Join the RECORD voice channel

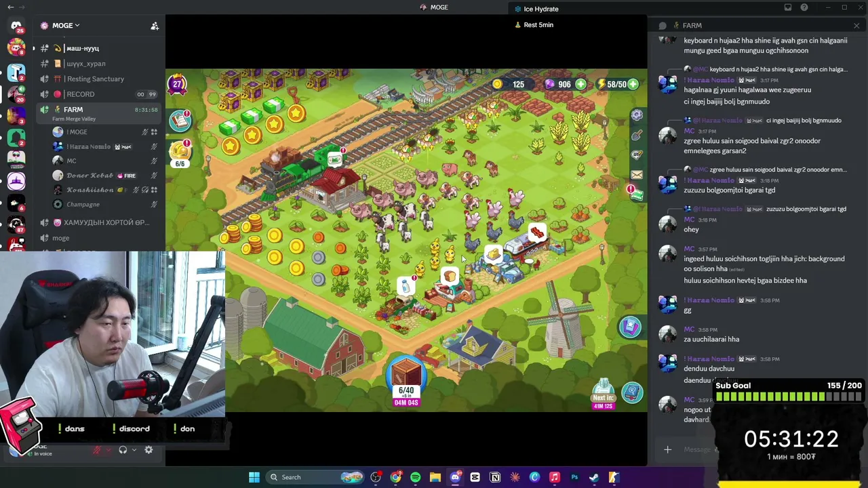point(99,94)
